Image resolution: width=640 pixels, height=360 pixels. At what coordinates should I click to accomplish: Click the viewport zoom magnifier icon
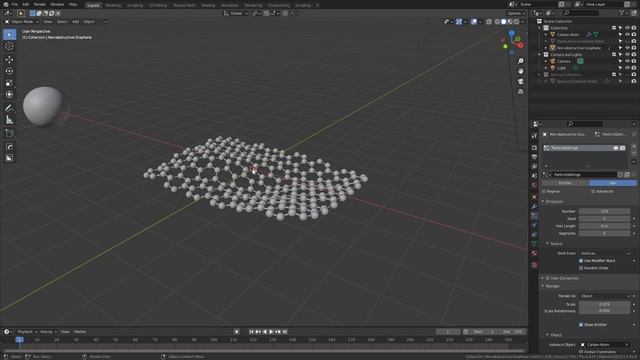click(x=521, y=61)
